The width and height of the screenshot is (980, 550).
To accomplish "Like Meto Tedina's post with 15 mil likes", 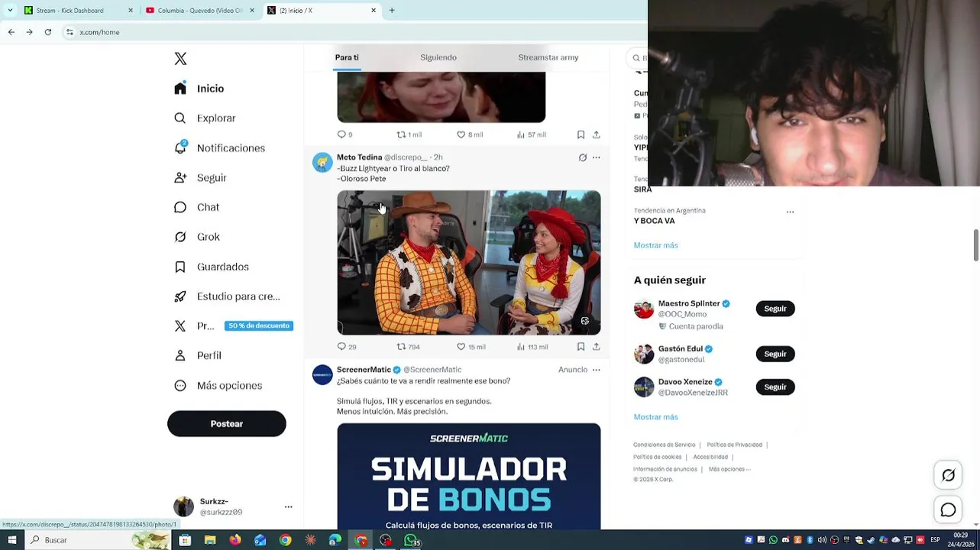I will click(471, 347).
